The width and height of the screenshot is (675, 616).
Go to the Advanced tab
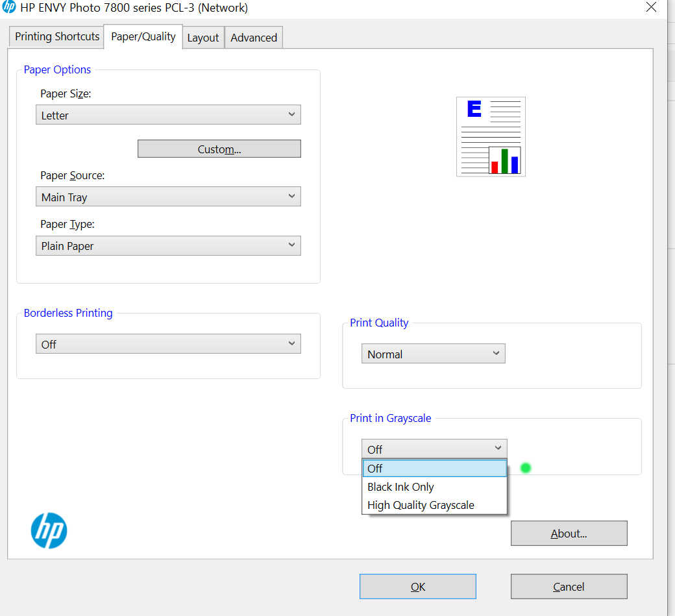pos(254,38)
